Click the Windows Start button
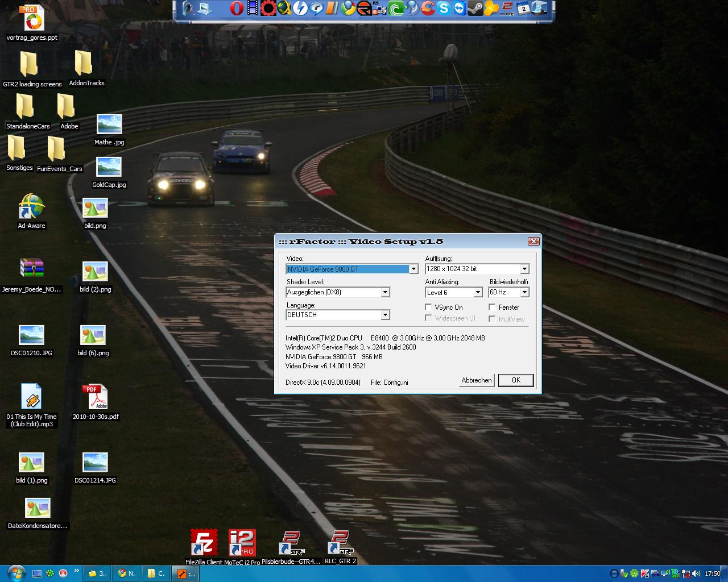Image resolution: width=728 pixels, height=582 pixels. (15, 573)
